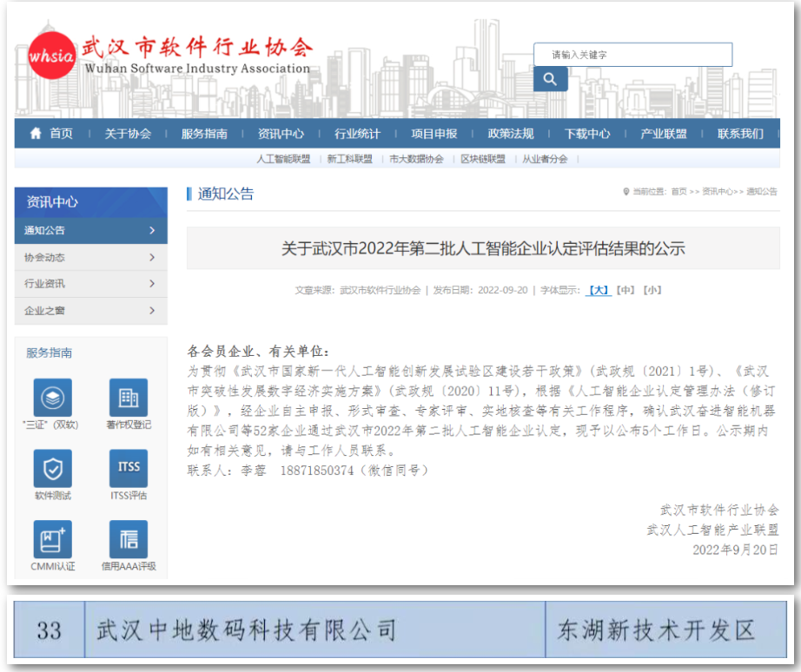
Task: Select 协会动态 in the sidebar list
Action: coord(91,257)
